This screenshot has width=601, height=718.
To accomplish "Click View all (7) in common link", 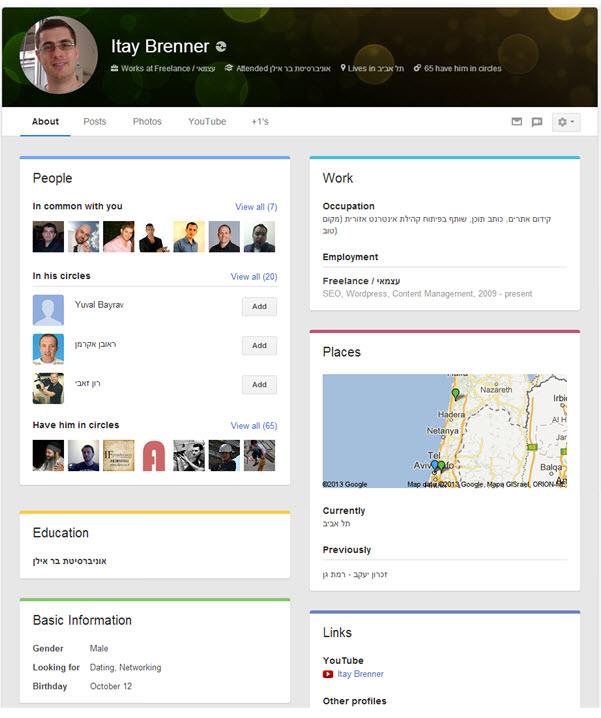I will click(x=256, y=207).
